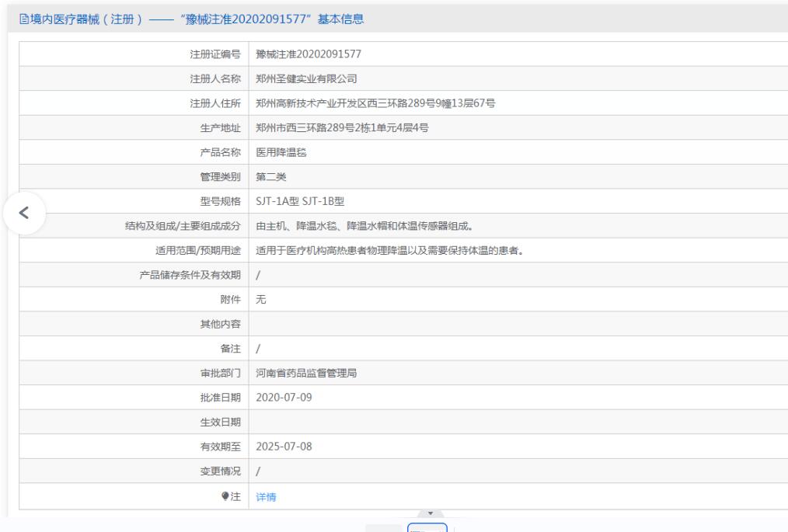
Task: Click the back arrow circle button
Action: pos(24,213)
